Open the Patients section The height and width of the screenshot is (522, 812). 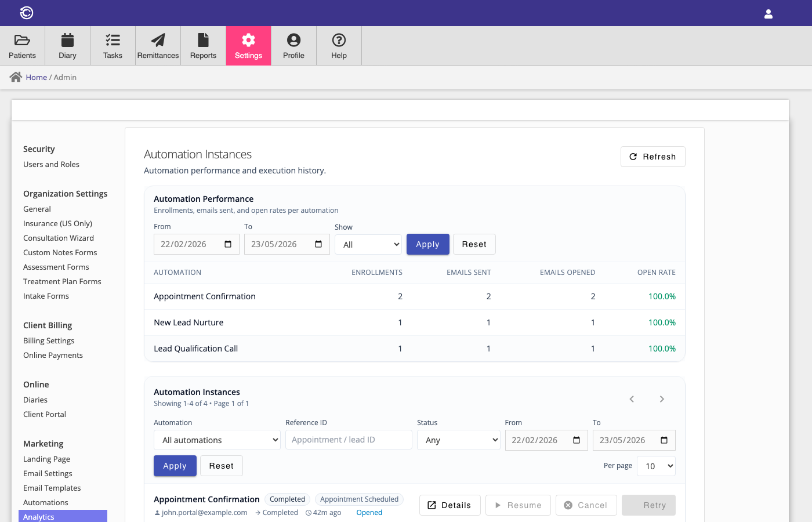coord(23,46)
